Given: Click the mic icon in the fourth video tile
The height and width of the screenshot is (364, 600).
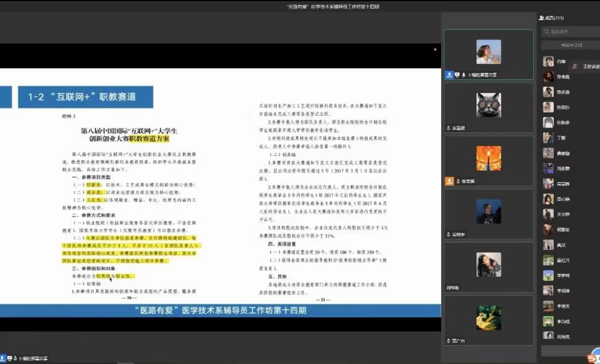Looking at the screenshot, I should pyautogui.click(x=448, y=235).
